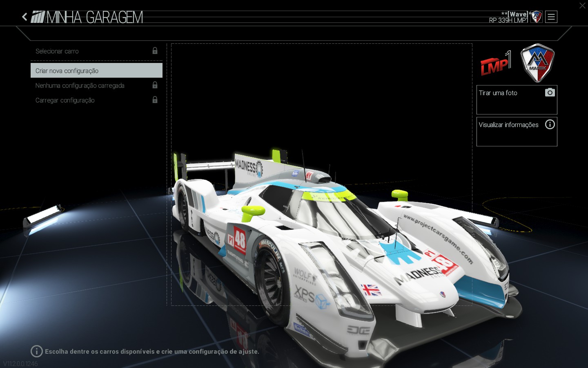Click the Marek manufacturer badge
588x368 pixels.
coord(537,63)
